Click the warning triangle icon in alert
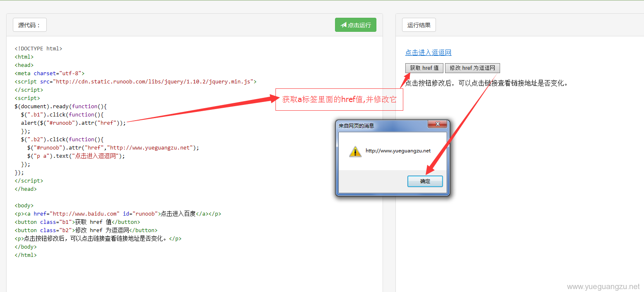Viewport: 644px width, 292px height. click(x=355, y=151)
